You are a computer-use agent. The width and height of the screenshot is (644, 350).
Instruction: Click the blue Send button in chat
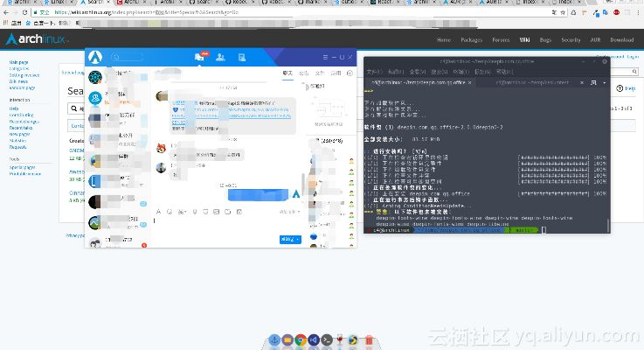pos(287,239)
